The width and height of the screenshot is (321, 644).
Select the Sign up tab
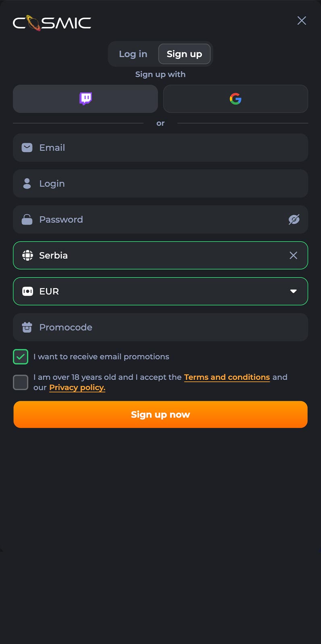184,54
